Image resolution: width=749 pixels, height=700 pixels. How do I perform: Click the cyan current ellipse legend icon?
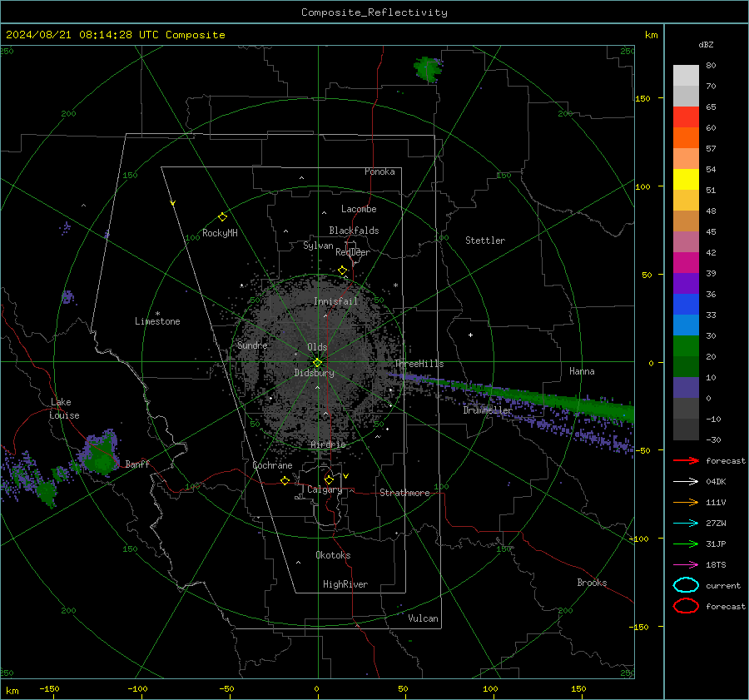tap(686, 585)
